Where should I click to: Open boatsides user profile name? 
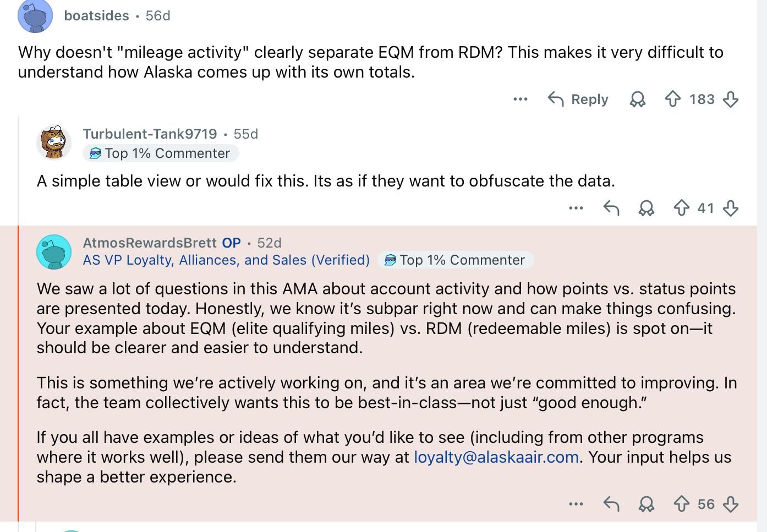(96, 15)
